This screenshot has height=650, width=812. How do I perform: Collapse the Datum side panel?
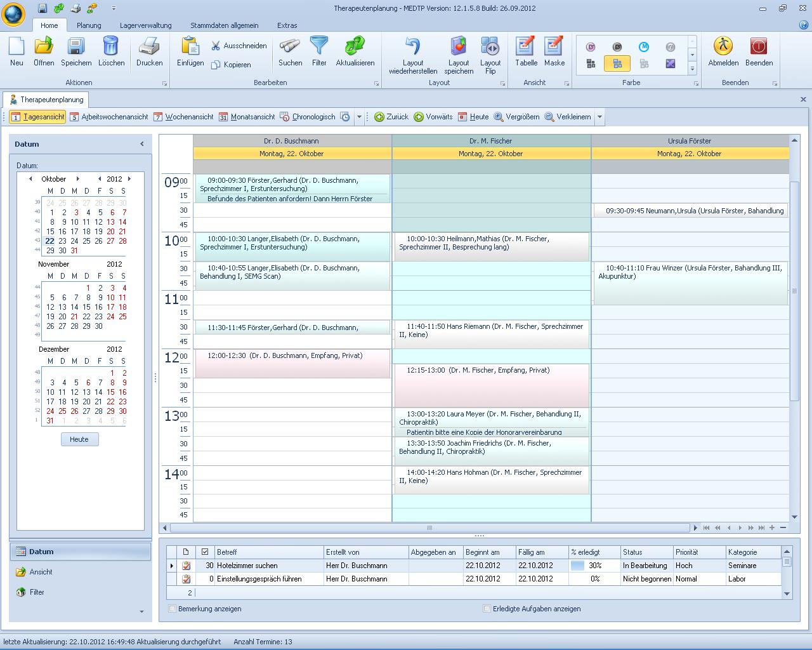click(141, 144)
